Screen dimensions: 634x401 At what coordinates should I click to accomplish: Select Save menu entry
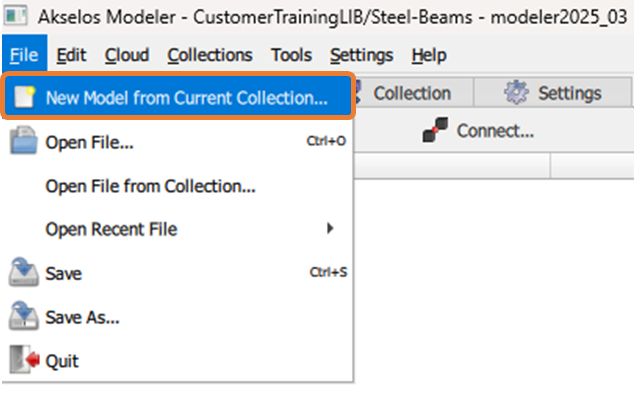[x=178, y=273]
